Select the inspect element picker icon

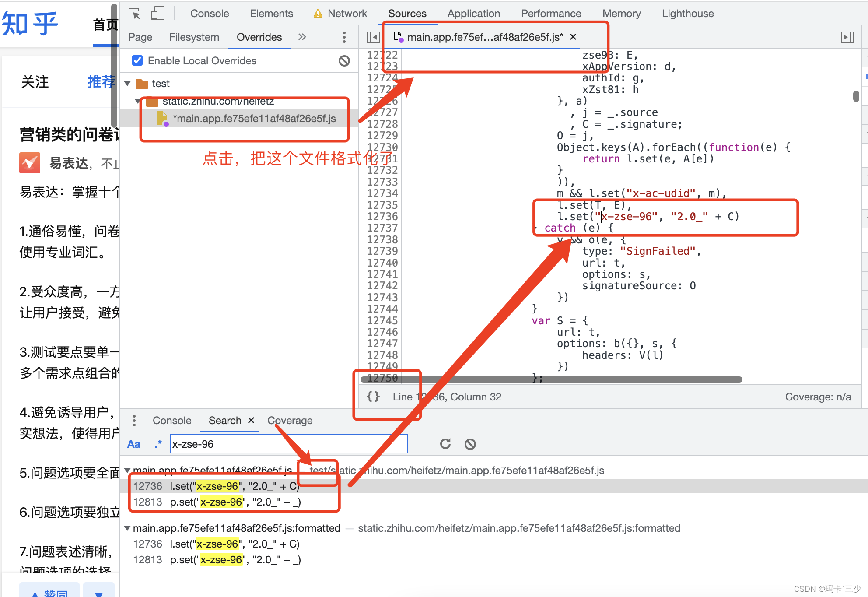point(135,14)
